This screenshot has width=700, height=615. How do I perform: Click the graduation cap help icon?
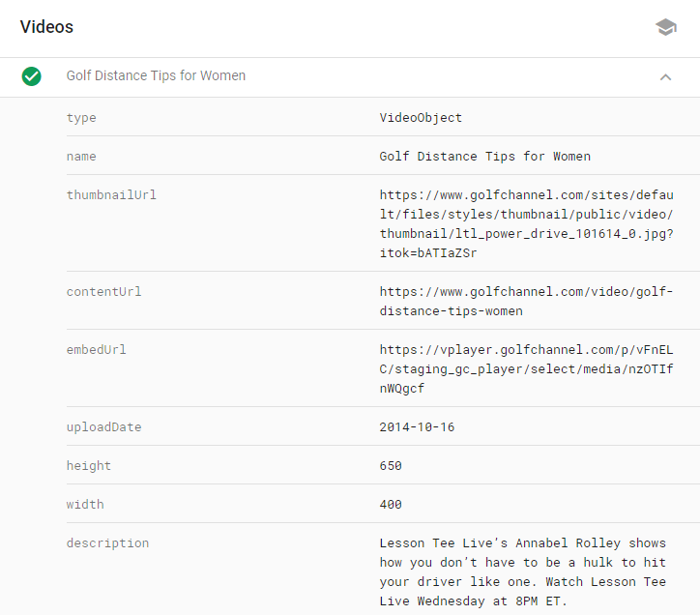coord(665,27)
